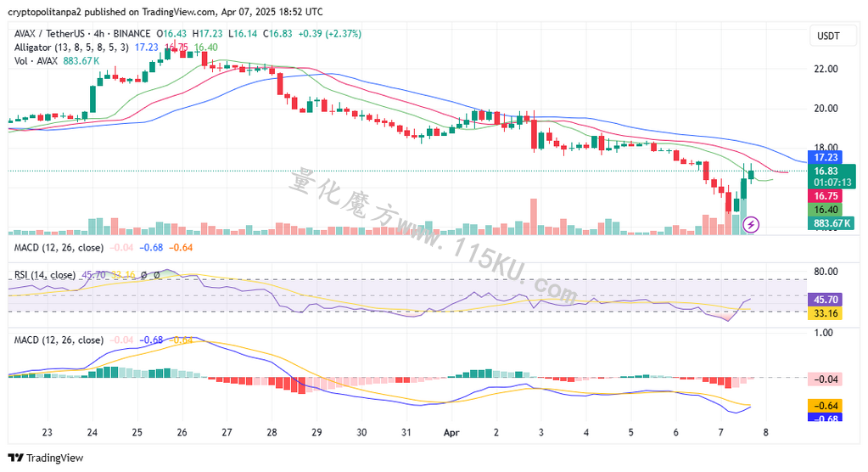Click the low value L16.14

pos(243,34)
